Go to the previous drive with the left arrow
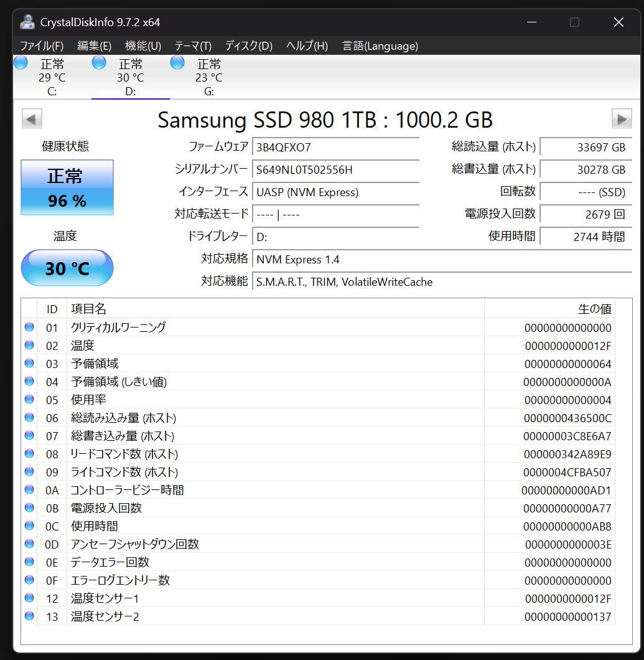This screenshot has height=660, width=644. tap(31, 118)
